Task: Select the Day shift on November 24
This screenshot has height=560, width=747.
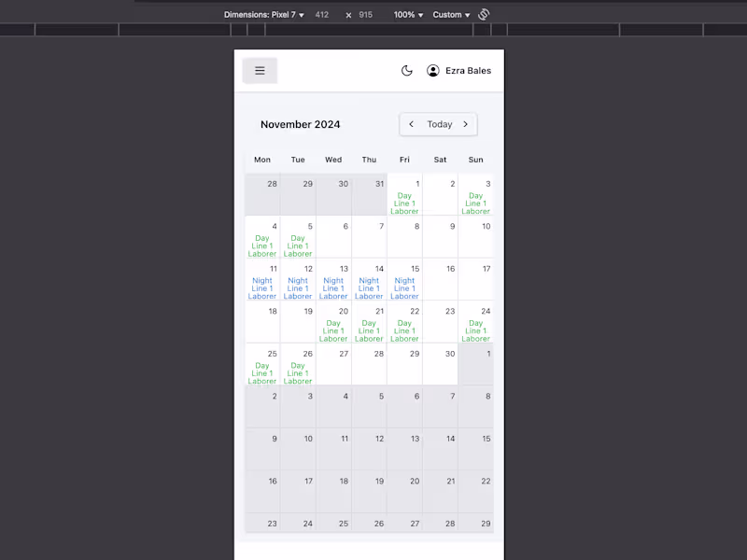Action: point(475,331)
